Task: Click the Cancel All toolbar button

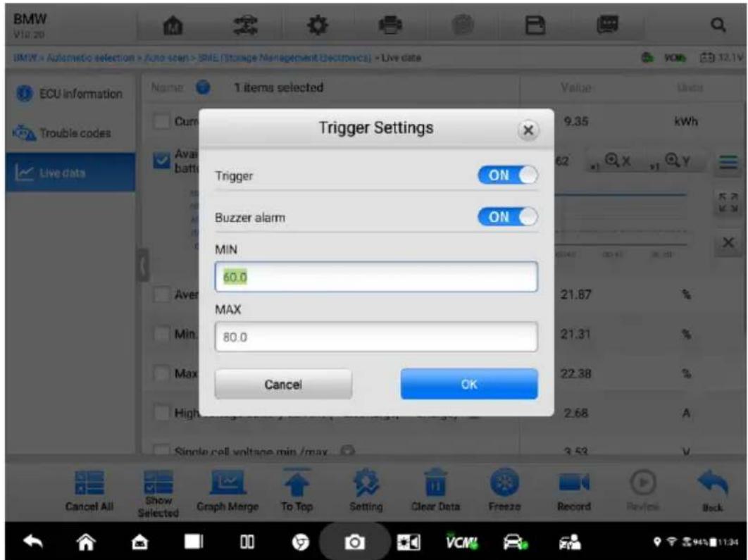Action: coord(89,491)
